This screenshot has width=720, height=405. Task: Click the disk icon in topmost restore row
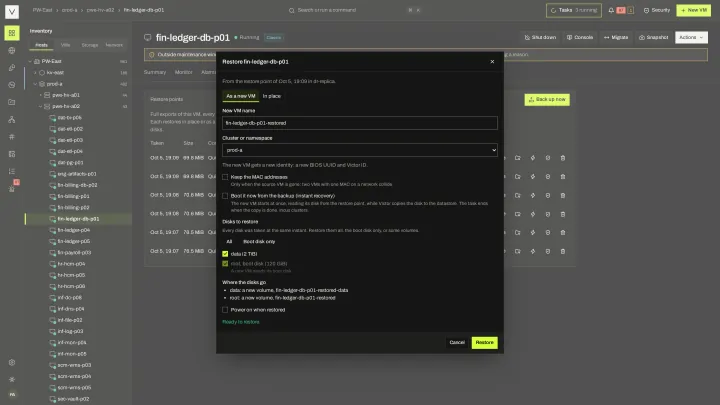(548, 158)
